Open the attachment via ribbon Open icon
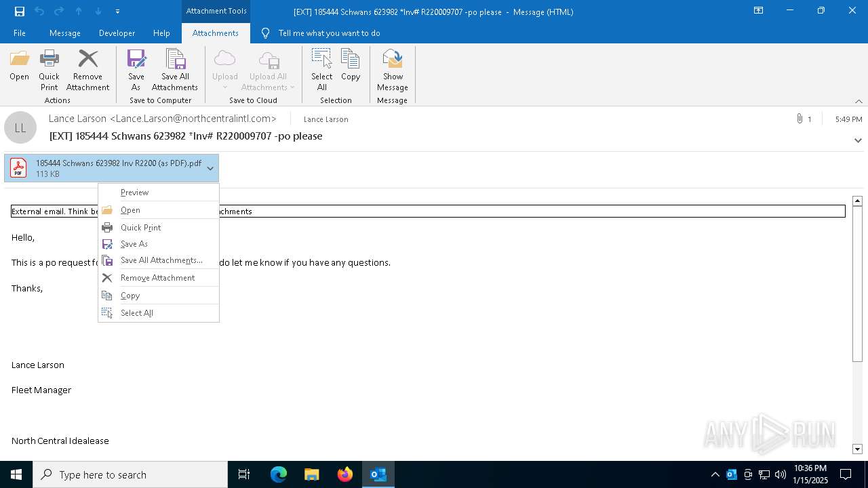Viewport: 868px width, 488px height. (x=19, y=66)
